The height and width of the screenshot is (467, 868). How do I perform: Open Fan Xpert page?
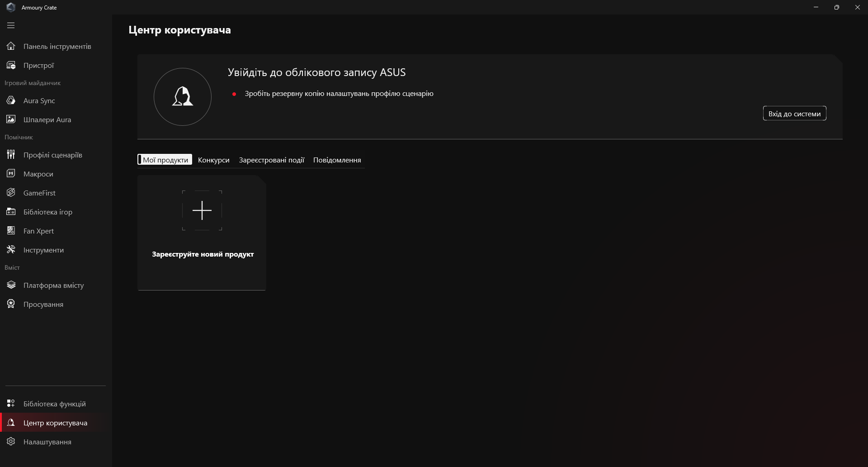click(x=56, y=231)
